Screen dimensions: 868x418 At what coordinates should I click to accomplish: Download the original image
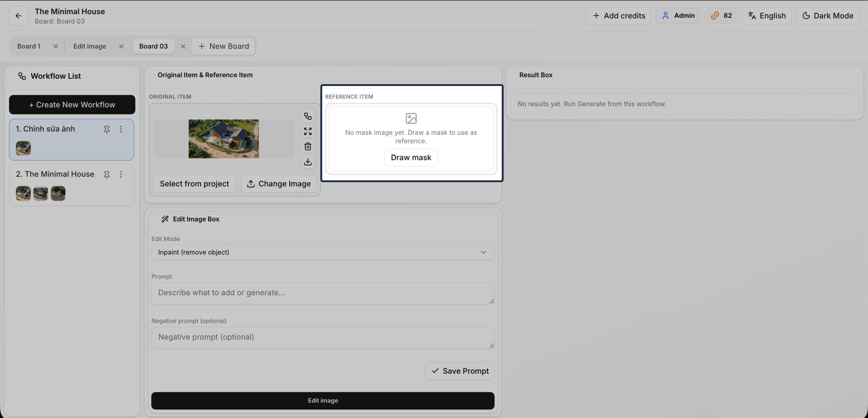coord(308,162)
